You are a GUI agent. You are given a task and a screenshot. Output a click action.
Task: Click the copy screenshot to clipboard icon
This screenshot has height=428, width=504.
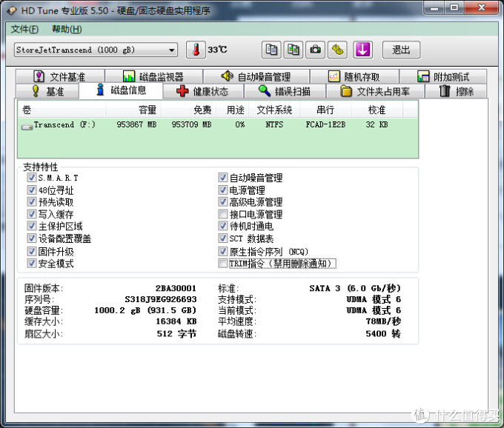coord(294,50)
